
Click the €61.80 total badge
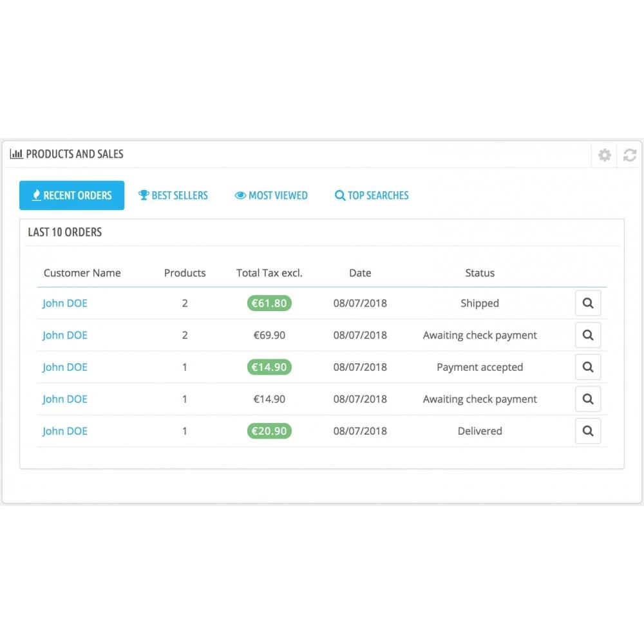[269, 303]
